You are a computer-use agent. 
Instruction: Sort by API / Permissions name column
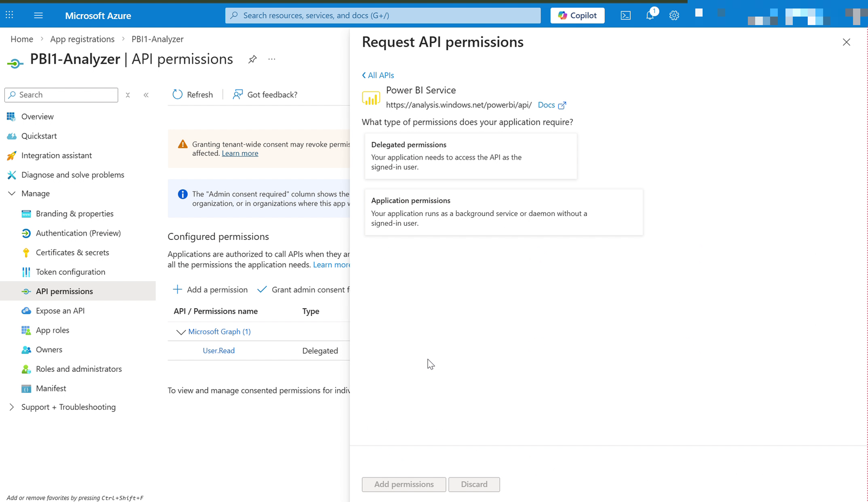(x=215, y=312)
